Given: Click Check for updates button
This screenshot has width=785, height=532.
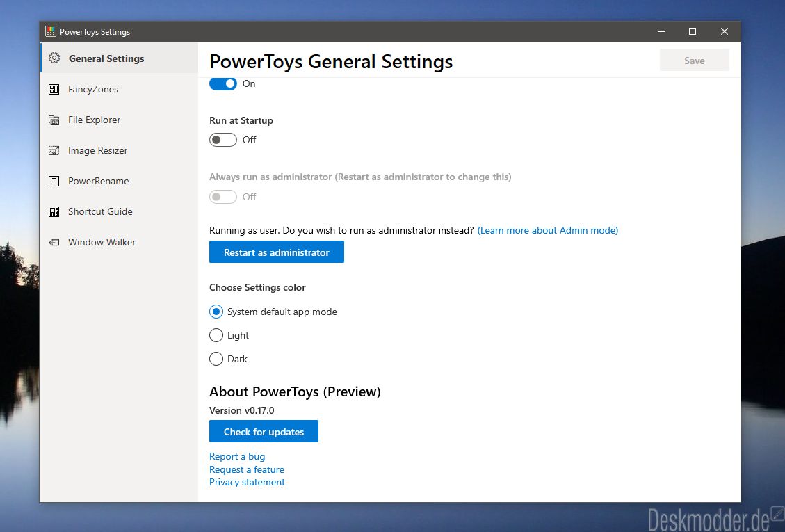Looking at the screenshot, I should pos(264,431).
